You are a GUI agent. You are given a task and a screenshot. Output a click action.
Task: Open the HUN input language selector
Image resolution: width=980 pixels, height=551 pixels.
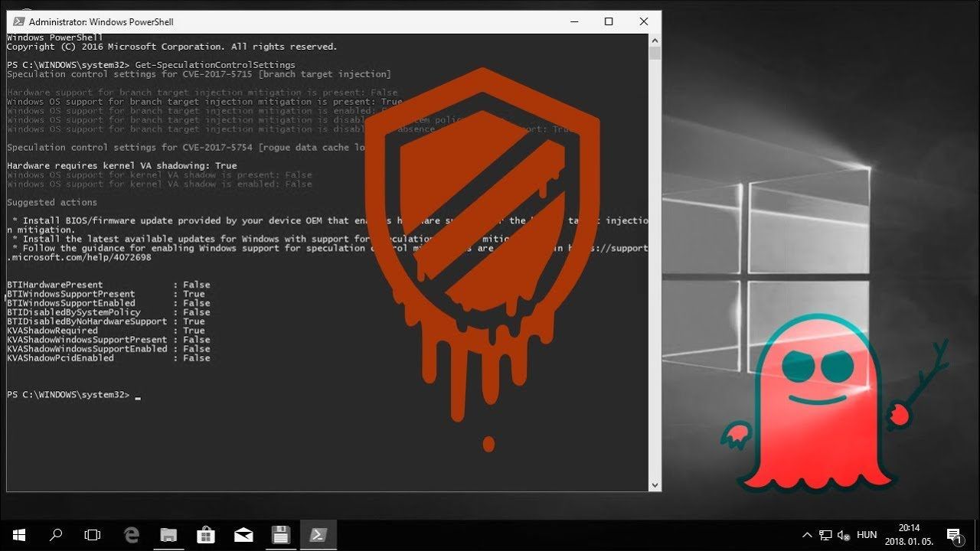point(867,535)
